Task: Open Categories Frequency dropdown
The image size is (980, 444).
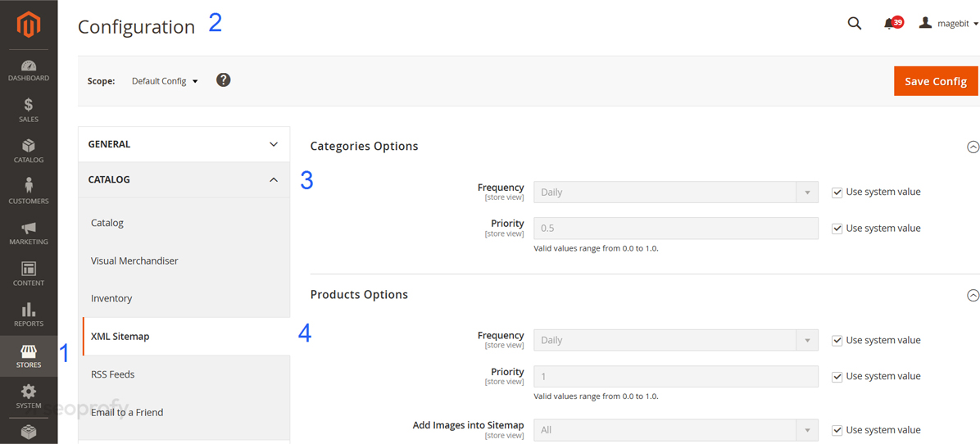Action: coord(676,193)
